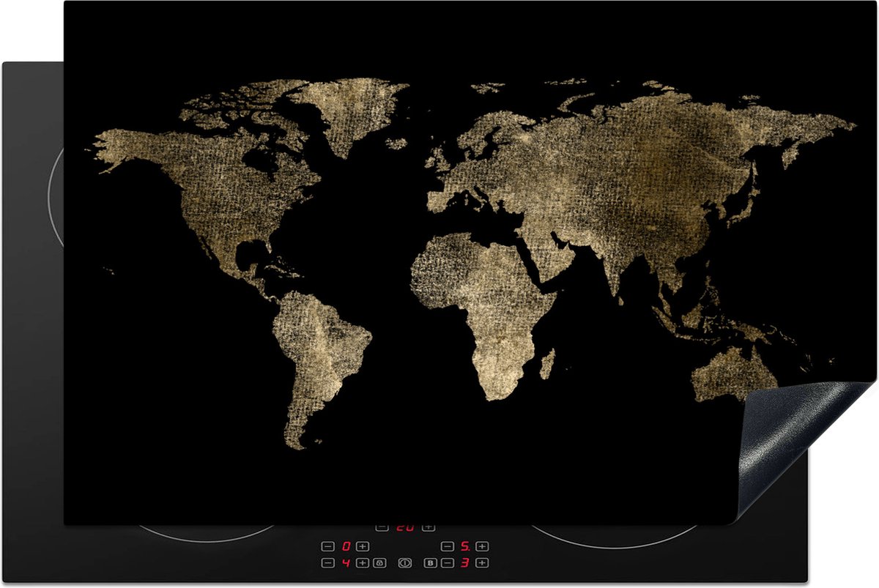
Task: Tap the timer minus button beside 20
Action: [x=382, y=526]
